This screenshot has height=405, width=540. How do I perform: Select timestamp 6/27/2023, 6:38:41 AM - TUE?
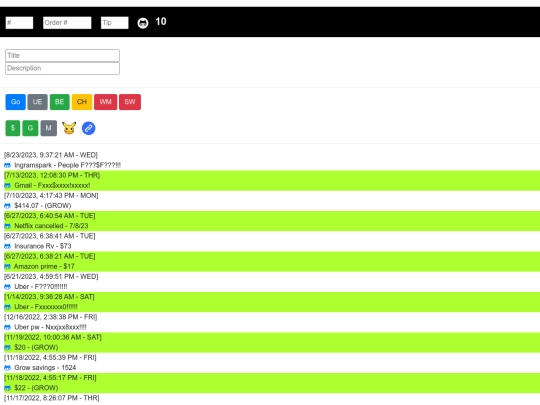tap(50, 236)
